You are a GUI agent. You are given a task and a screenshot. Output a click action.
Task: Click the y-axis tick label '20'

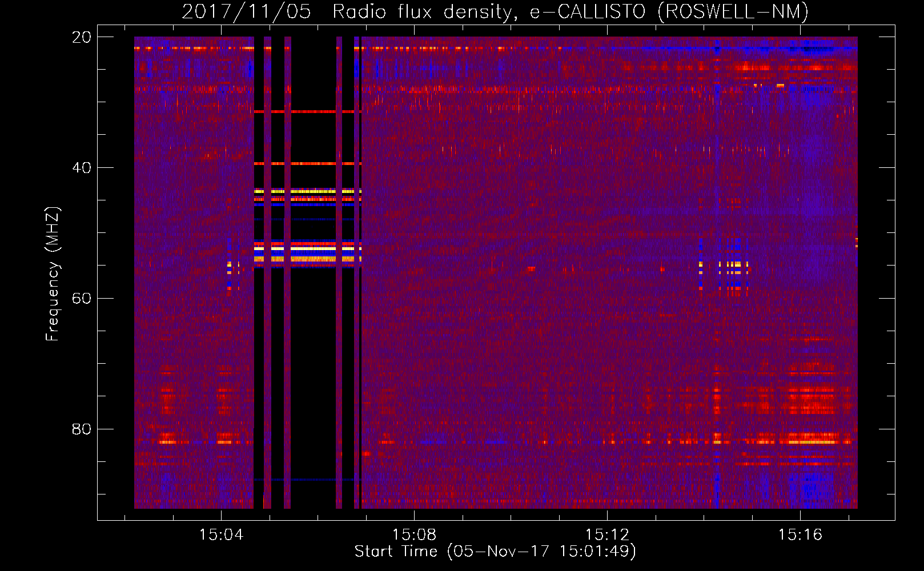click(x=81, y=37)
